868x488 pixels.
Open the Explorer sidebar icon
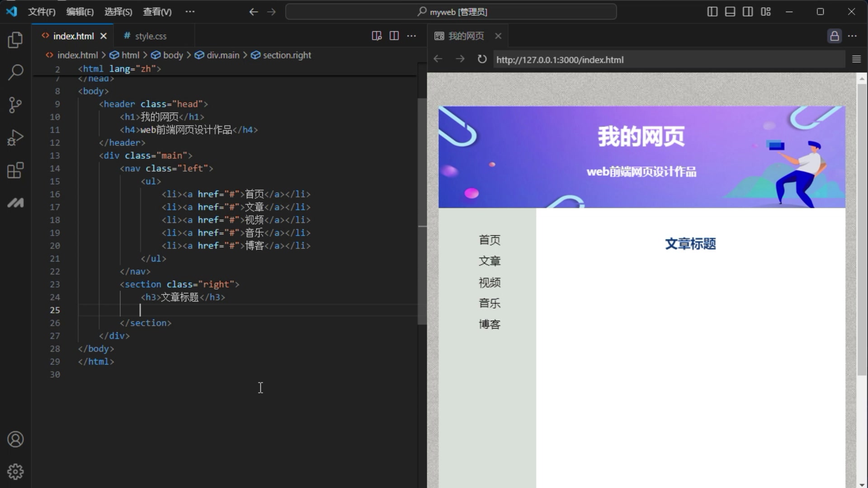(15, 40)
